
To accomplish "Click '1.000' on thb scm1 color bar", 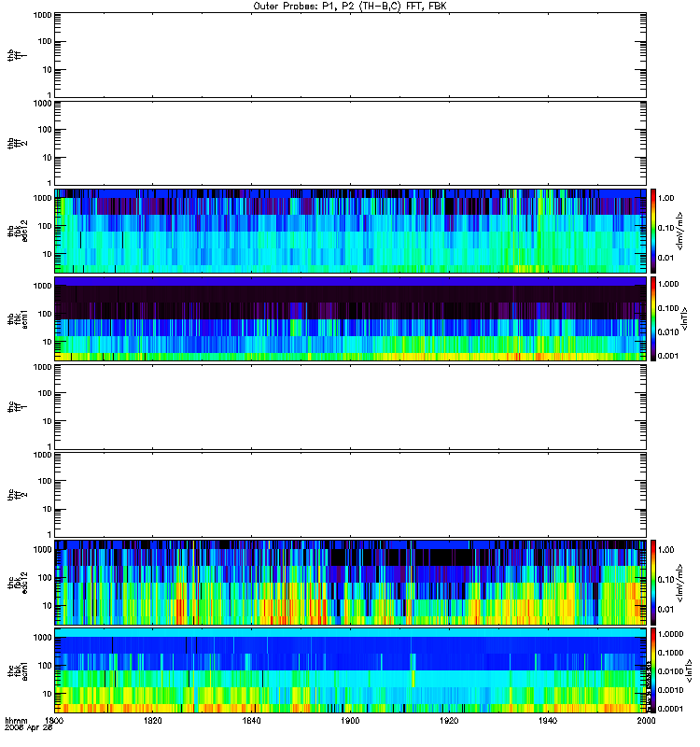I will point(668,284).
